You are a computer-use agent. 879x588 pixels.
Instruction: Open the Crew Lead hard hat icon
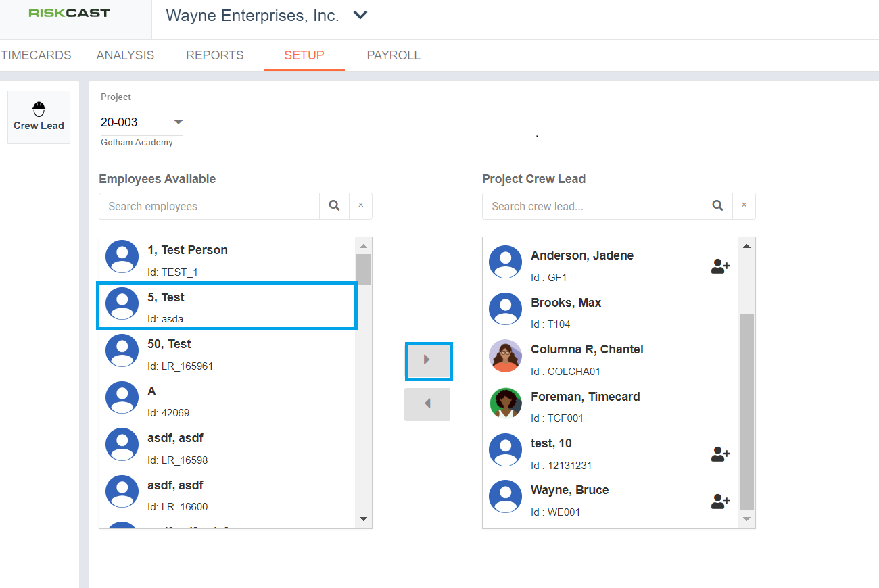click(x=39, y=109)
